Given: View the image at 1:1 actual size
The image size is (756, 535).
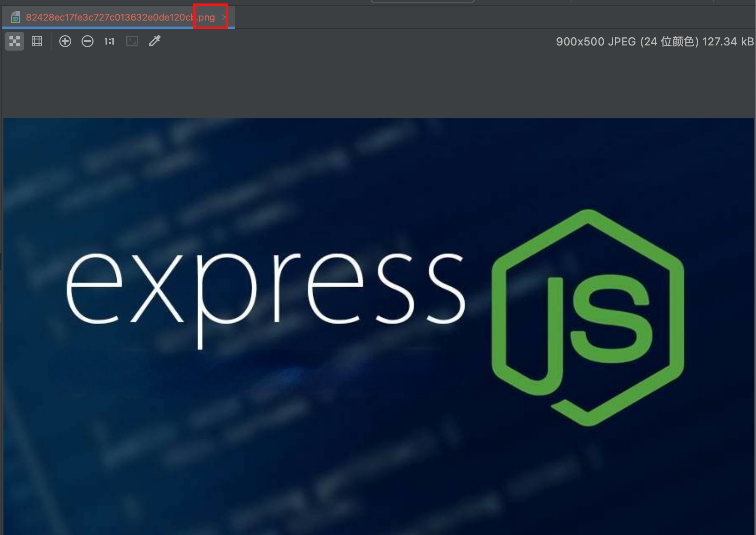Looking at the screenshot, I should [x=109, y=41].
